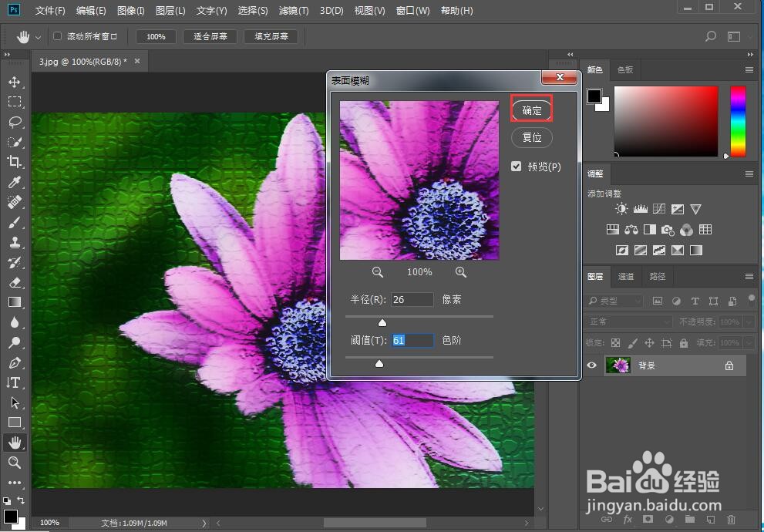764x532 pixels.
Task: Select the Clone Stamp tool
Action: point(15,242)
